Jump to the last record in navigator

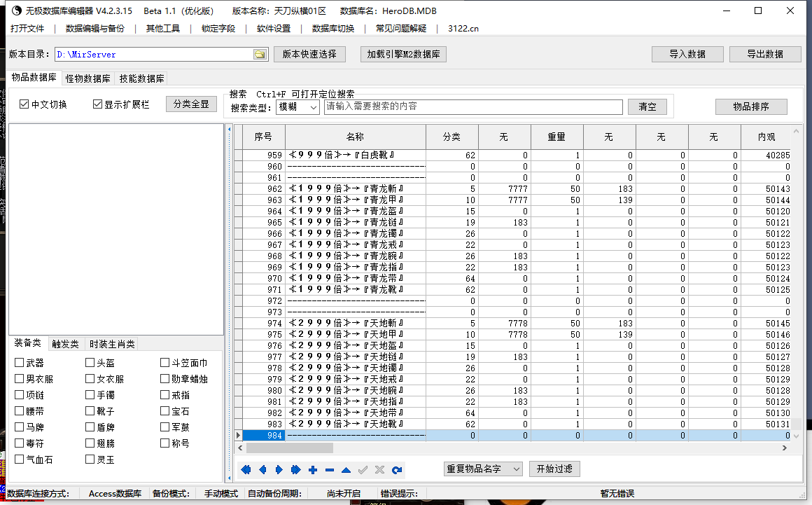pyautogui.click(x=295, y=470)
